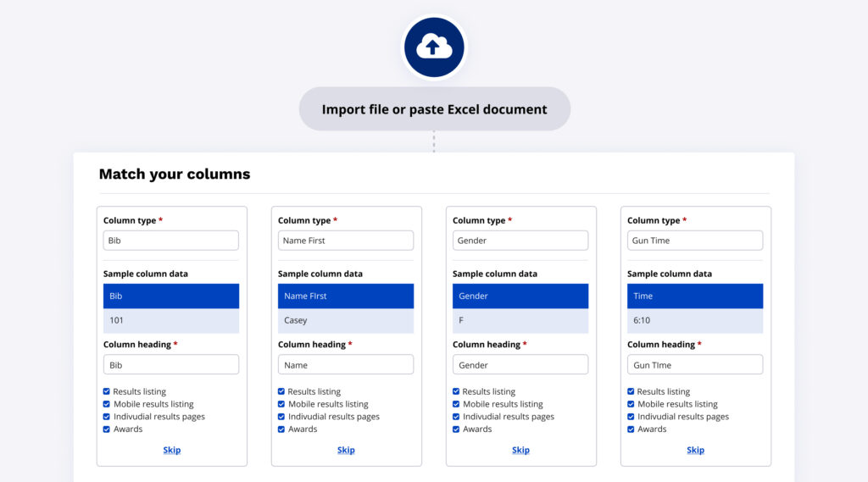Click the Name column heading input
Screen dimensions: 868x482
pos(346,365)
